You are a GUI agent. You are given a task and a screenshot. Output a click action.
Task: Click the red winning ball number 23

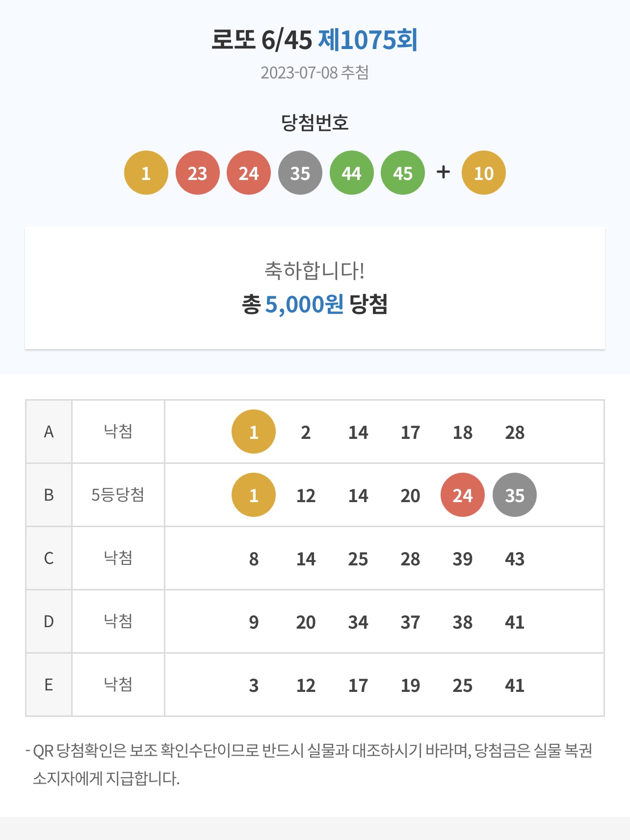(x=198, y=173)
